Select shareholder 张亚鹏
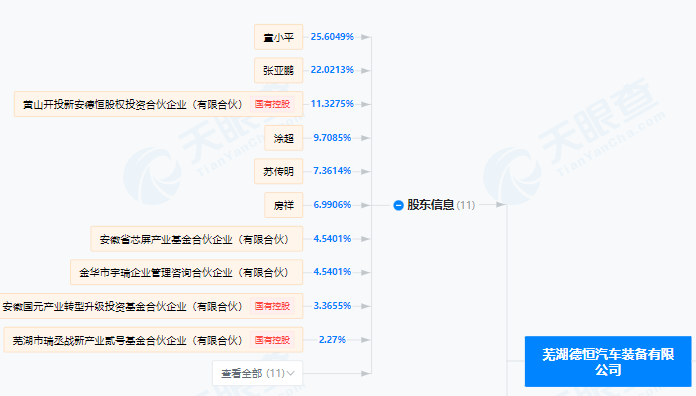Image resolution: width=696 pixels, height=396 pixels. (x=278, y=70)
